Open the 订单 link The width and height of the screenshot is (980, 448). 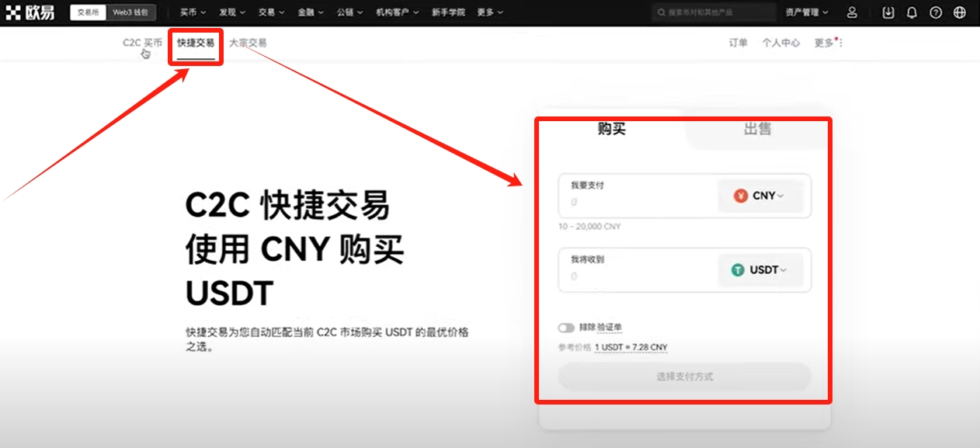[738, 43]
